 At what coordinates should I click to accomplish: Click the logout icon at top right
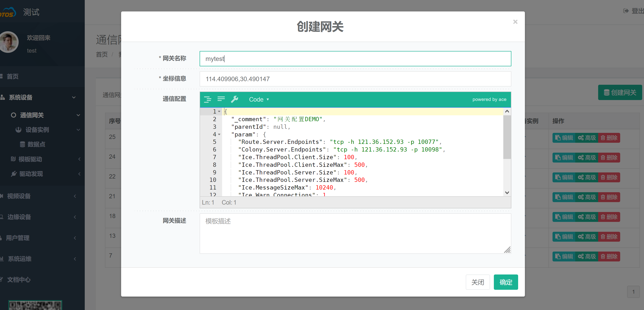click(626, 11)
